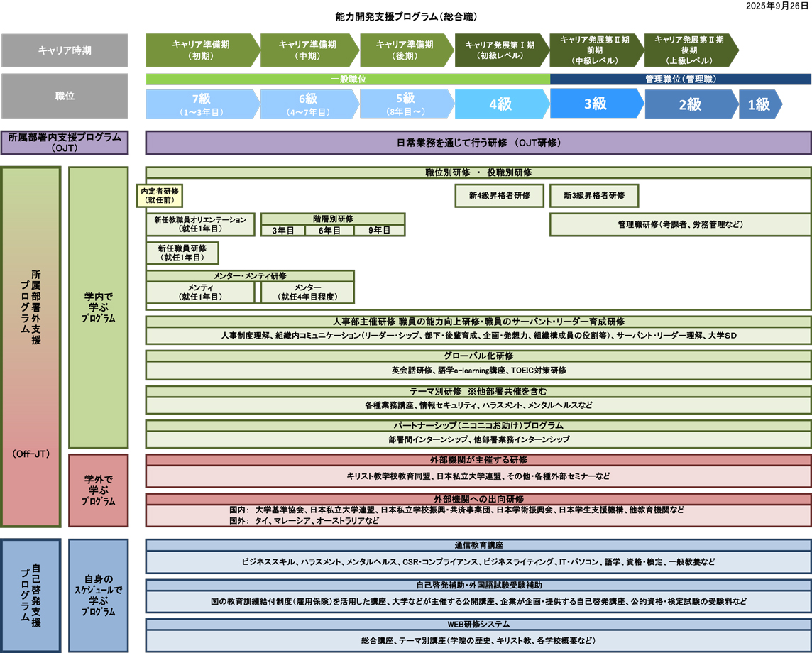Click the 学外で学ぶプログラム side label
The height and width of the screenshot is (653, 812).
tap(99, 490)
